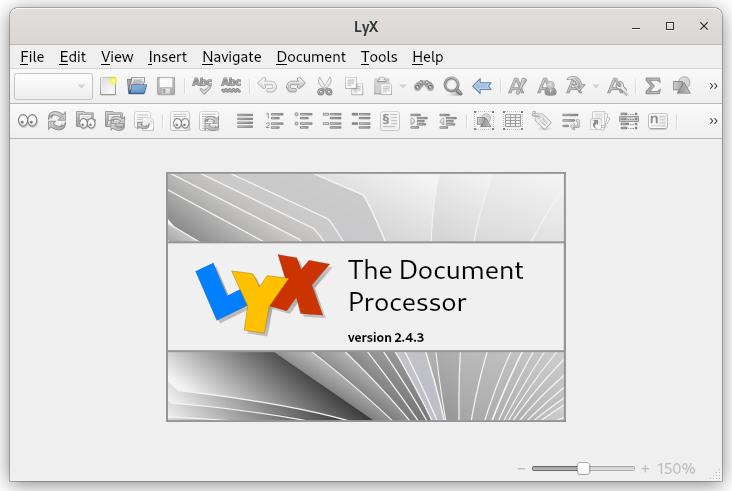
Task: View master document icon
Action: coord(86,121)
